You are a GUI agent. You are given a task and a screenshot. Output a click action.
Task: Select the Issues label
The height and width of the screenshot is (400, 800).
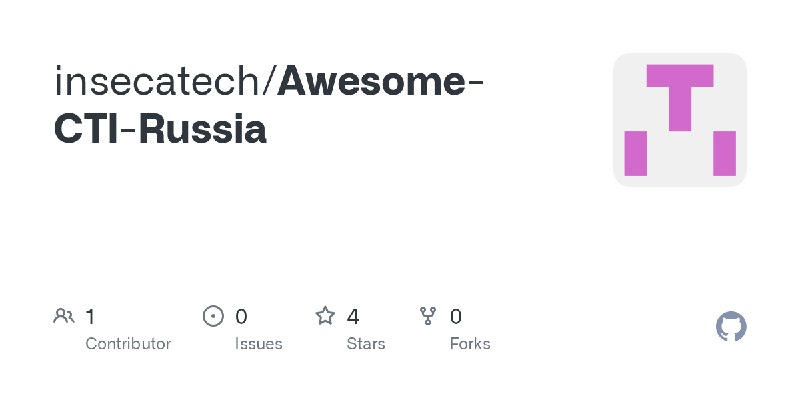(x=258, y=344)
